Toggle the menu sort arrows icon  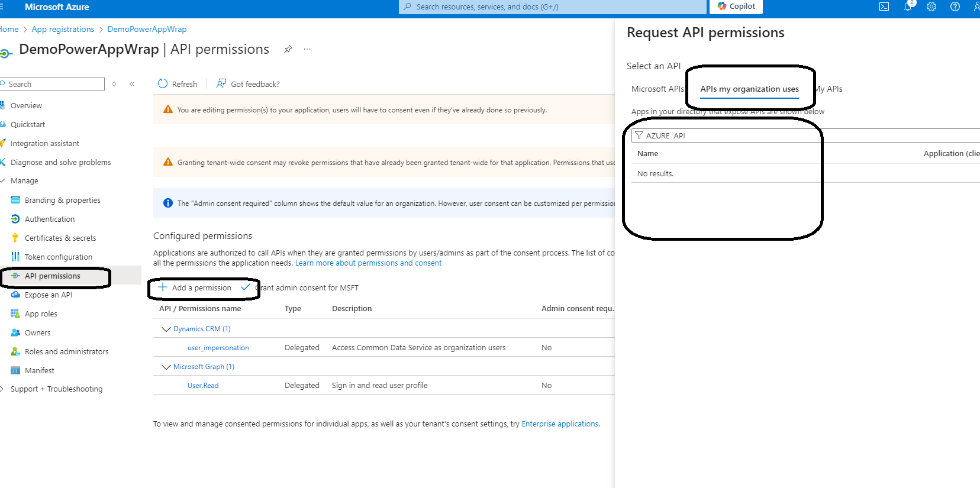pos(114,84)
